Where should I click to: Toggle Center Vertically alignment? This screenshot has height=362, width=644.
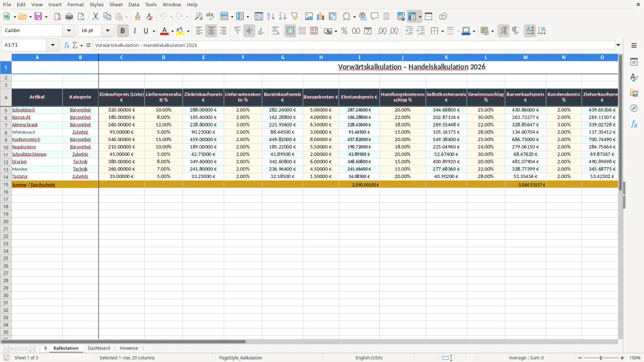pyautogui.click(x=249, y=31)
